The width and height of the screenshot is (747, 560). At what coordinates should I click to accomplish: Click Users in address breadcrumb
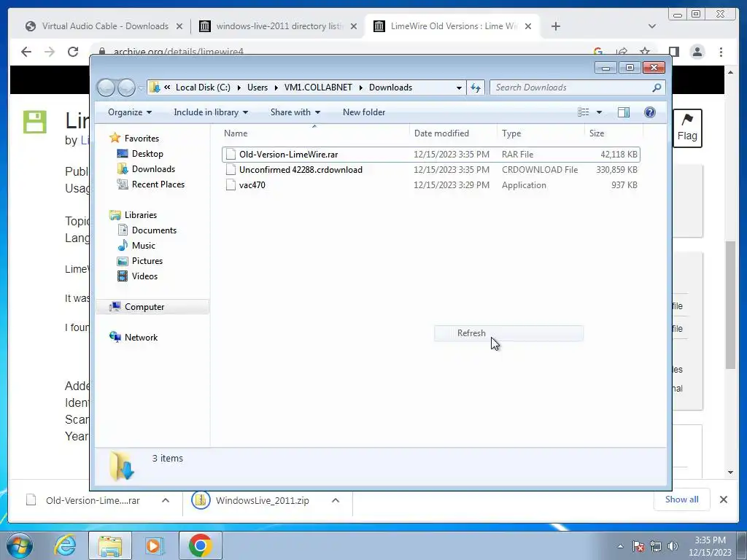click(258, 87)
